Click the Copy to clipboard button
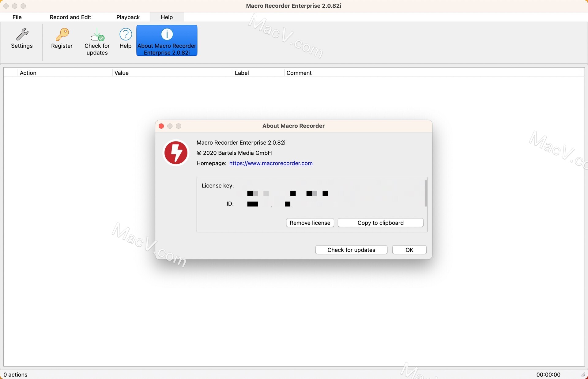The width and height of the screenshot is (588, 379). [x=381, y=223]
